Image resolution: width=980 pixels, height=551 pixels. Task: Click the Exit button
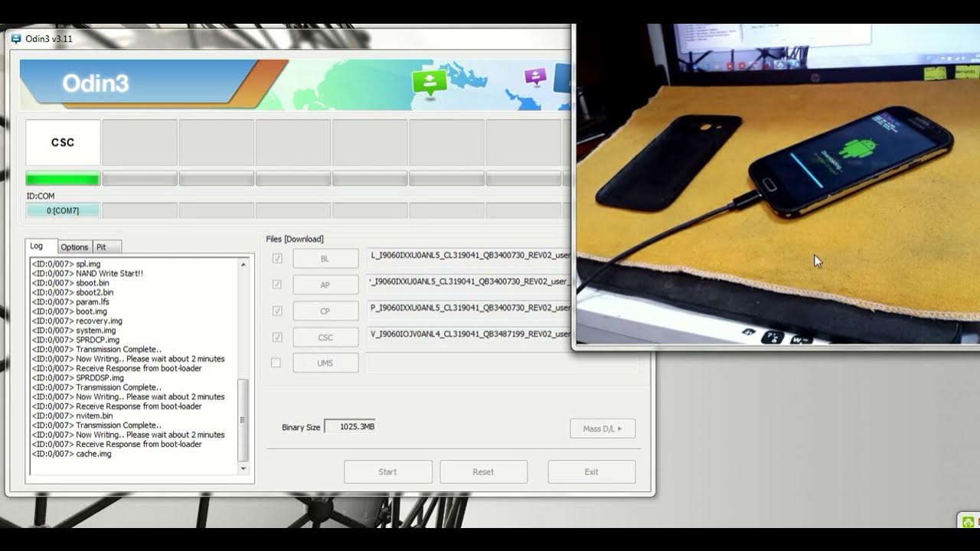592,471
